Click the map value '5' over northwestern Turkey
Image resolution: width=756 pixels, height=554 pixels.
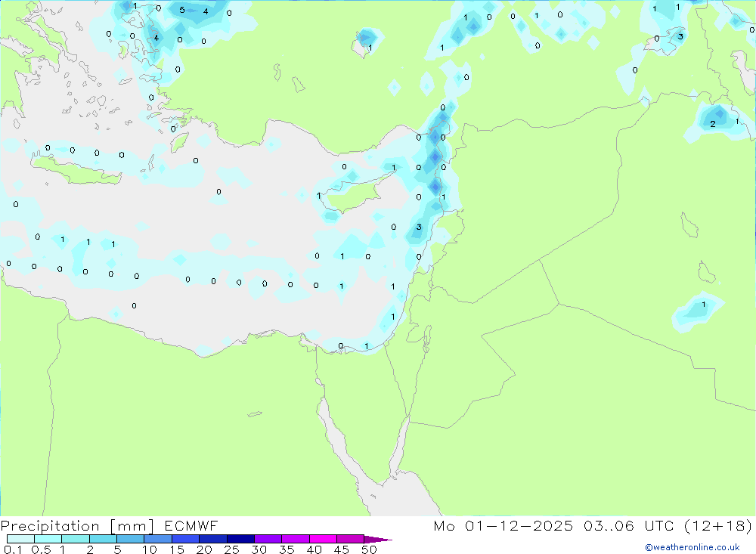[181, 10]
